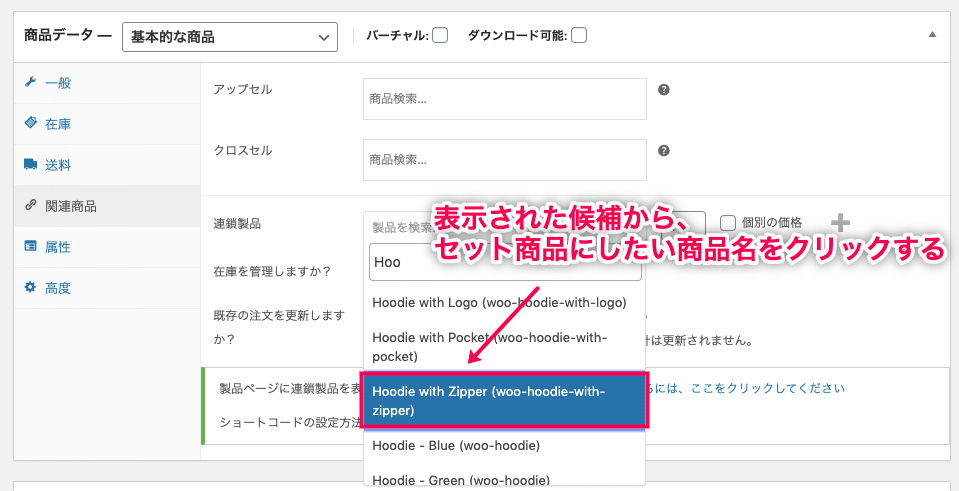Click the table icon beside 属性
The height and width of the screenshot is (491, 959).
point(30,246)
